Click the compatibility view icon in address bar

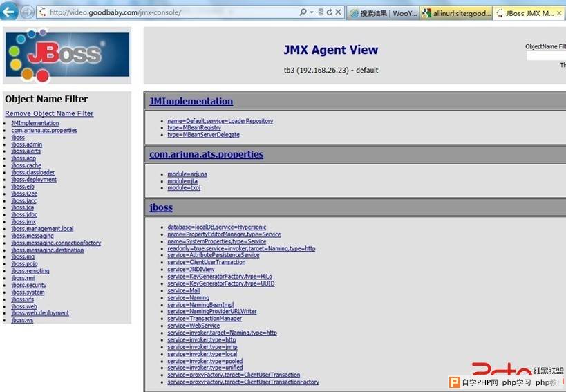(x=321, y=12)
